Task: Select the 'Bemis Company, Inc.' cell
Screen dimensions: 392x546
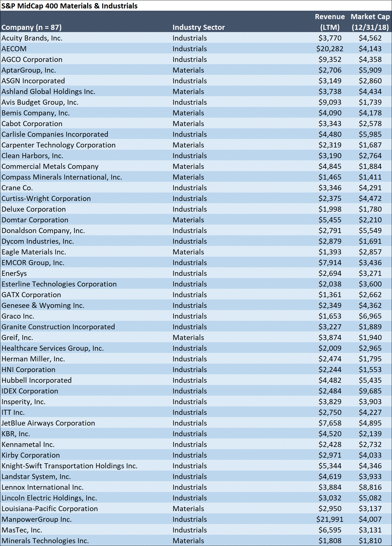Action: (x=36, y=113)
